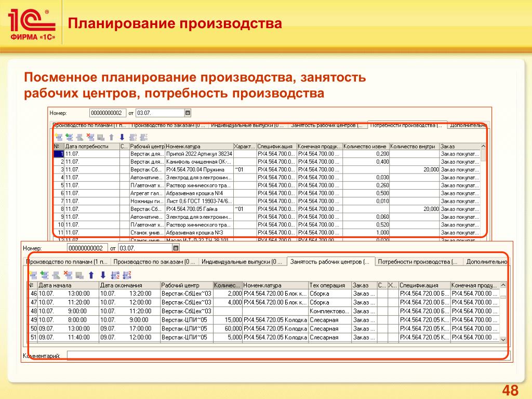Screen dimensions: 532x399
Task: Select the 'Абразивная крошка №4' cell
Action: tap(199, 193)
